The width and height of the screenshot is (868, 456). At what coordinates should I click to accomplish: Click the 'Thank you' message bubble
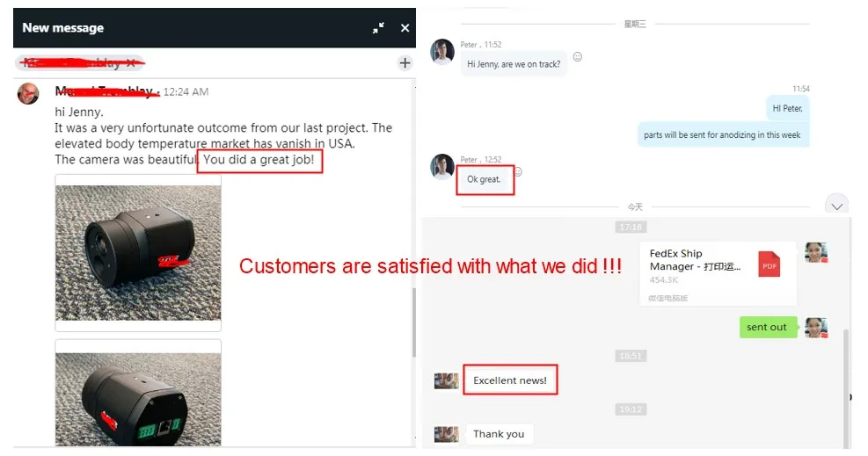[499, 434]
